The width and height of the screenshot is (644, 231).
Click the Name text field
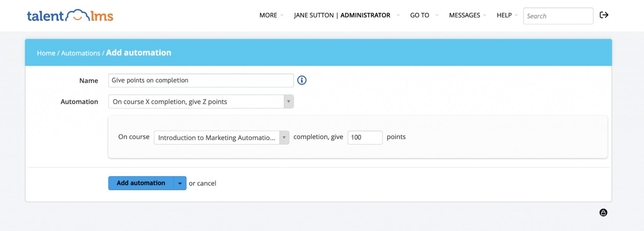pos(201,80)
